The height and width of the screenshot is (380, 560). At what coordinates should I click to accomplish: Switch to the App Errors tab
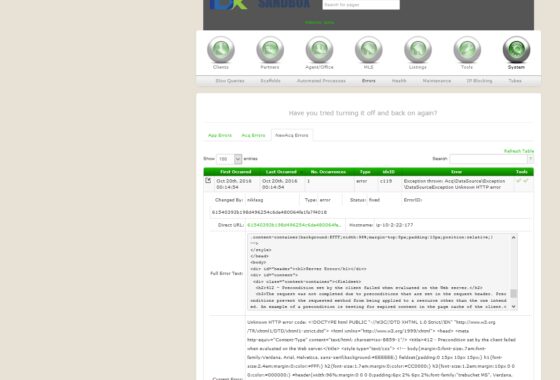[220, 135]
